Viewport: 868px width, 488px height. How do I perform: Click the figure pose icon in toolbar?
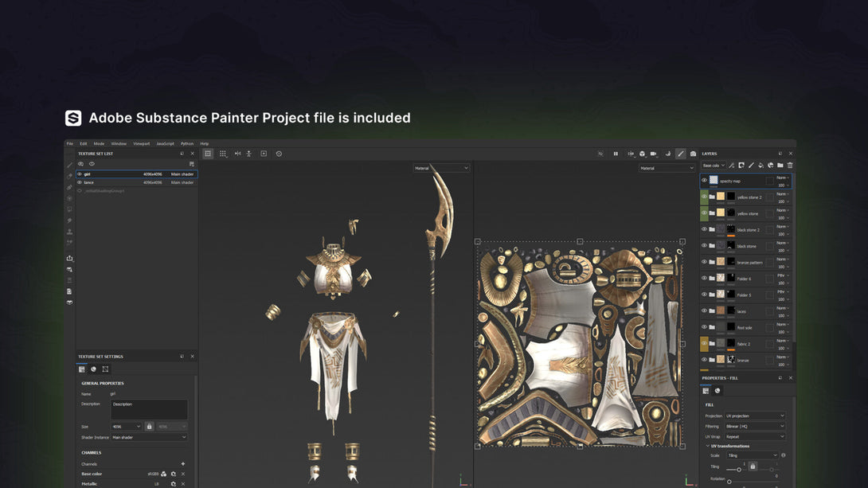pyautogui.click(x=249, y=154)
